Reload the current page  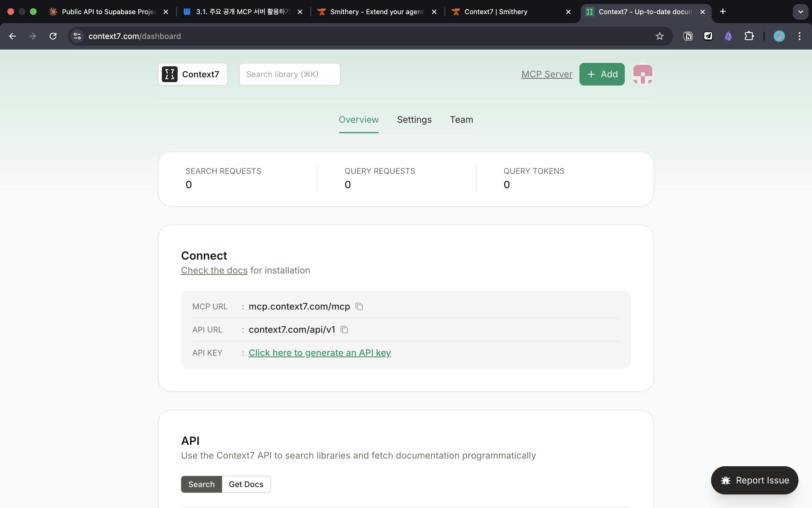[x=53, y=36]
